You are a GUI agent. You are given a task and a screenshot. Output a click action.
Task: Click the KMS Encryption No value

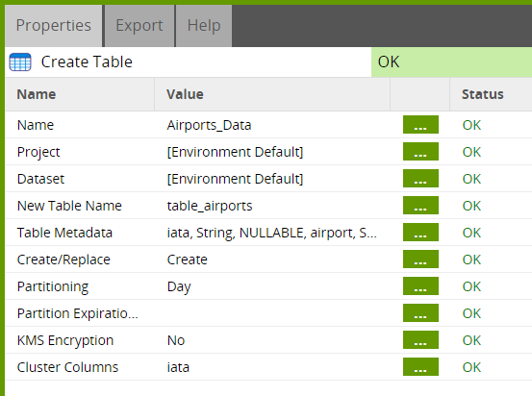(x=176, y=340)
